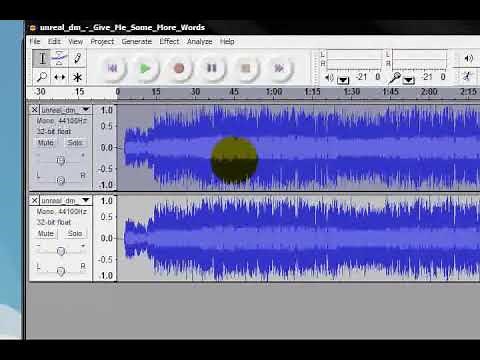The width and height of the screenshot is (480, 360).
Task: Open the output meter dropdown arrow
Action: (343, 80)
